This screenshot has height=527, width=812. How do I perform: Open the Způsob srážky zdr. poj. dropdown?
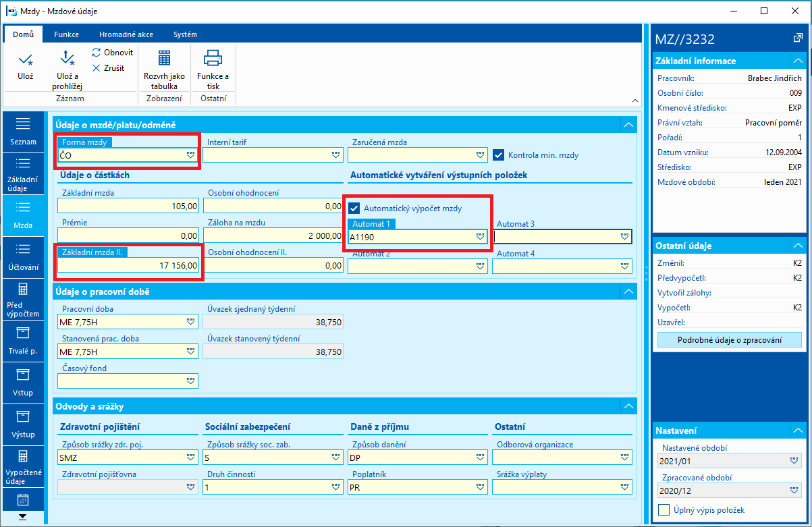pos(190,457)
